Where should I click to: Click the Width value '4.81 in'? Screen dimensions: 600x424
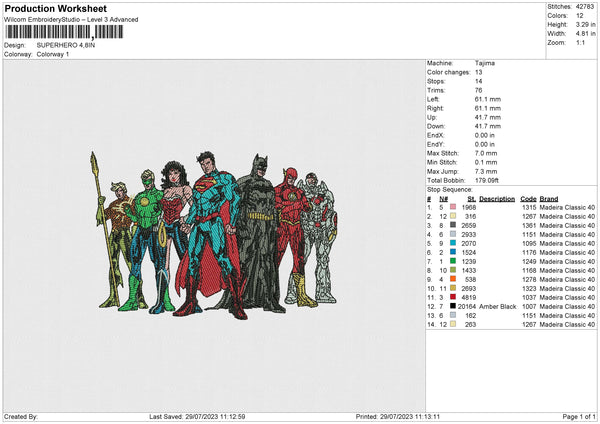(586, 34)
